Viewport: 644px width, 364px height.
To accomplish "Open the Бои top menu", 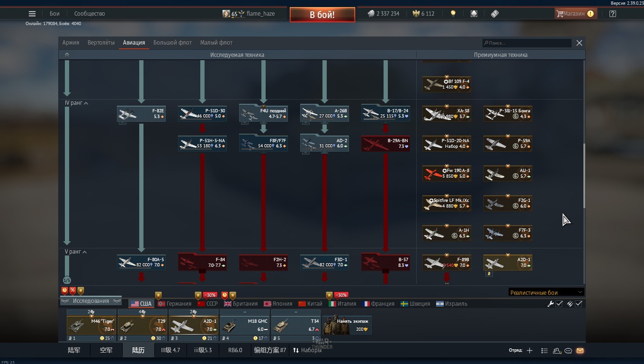I will click(54, 14).
